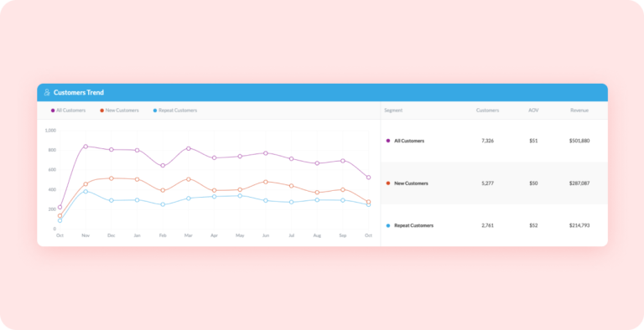Click purple dot beside All Customers row
The image size is (644, 330).
tap(388, 141)
